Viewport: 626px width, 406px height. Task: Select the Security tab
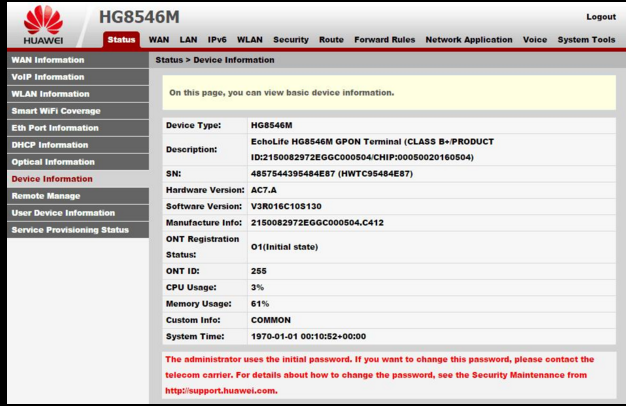(x=291, y=40)
